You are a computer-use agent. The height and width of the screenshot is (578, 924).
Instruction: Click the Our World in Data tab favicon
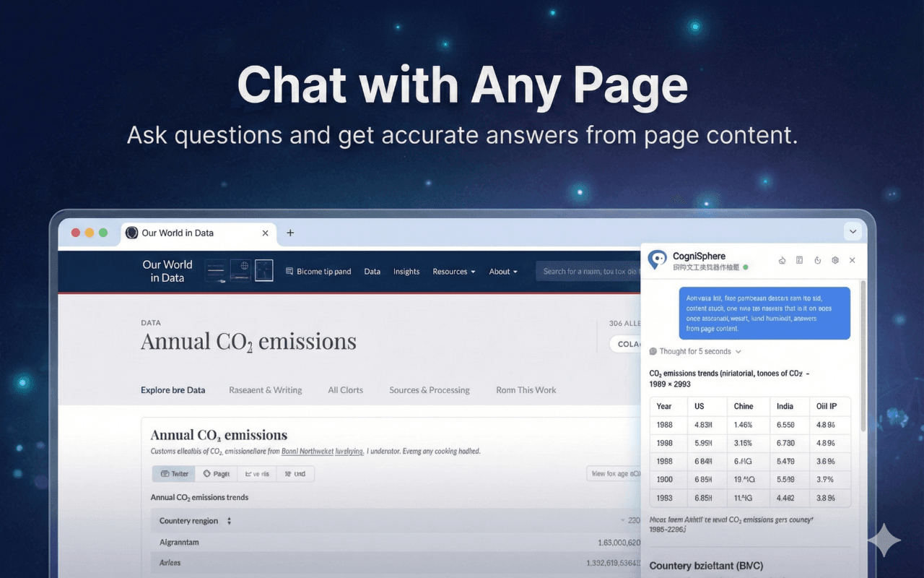coord(131,233)
